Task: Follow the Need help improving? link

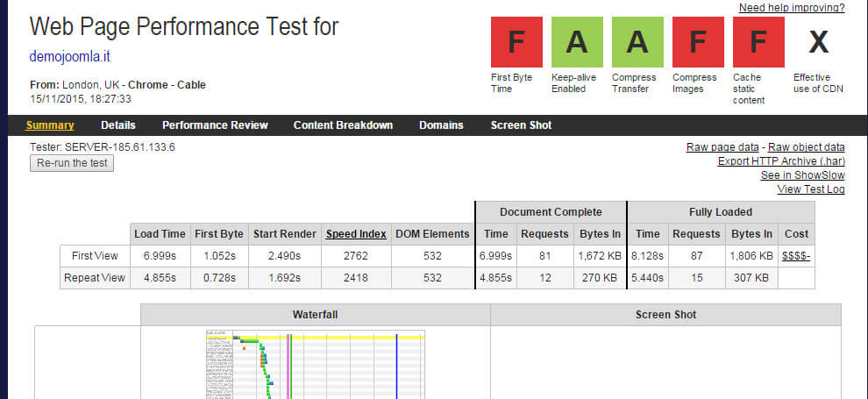Action: click(x=792, y=8)
